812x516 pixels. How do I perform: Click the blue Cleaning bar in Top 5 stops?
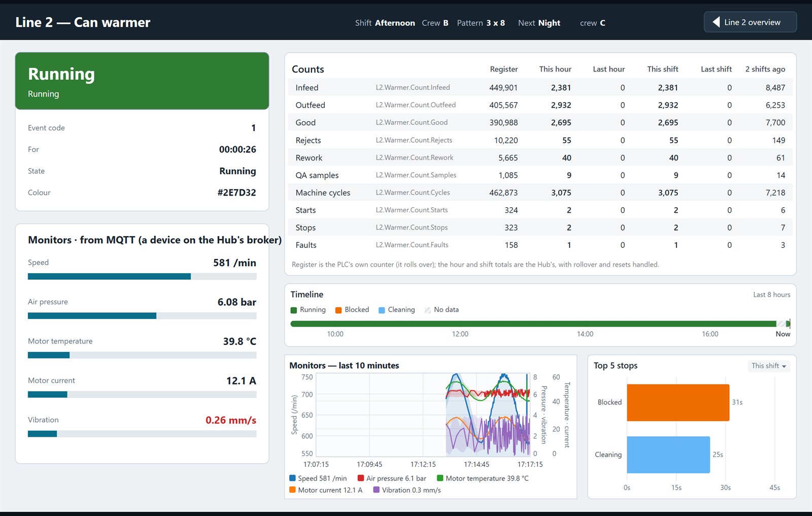tap(668, 455)
